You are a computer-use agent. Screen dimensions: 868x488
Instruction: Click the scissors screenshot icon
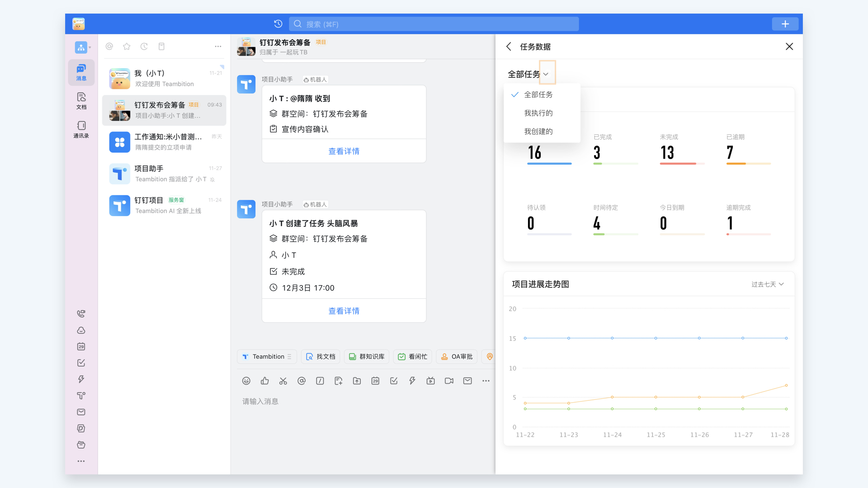coord(283,380)
